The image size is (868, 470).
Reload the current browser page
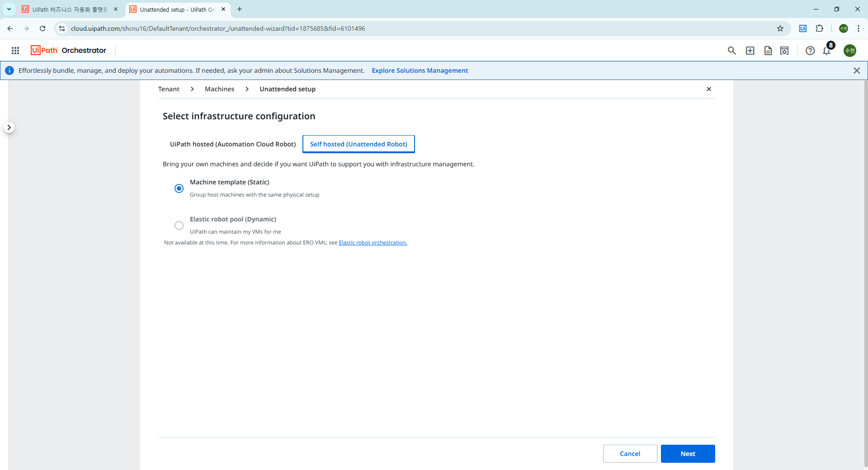[42, 28]
